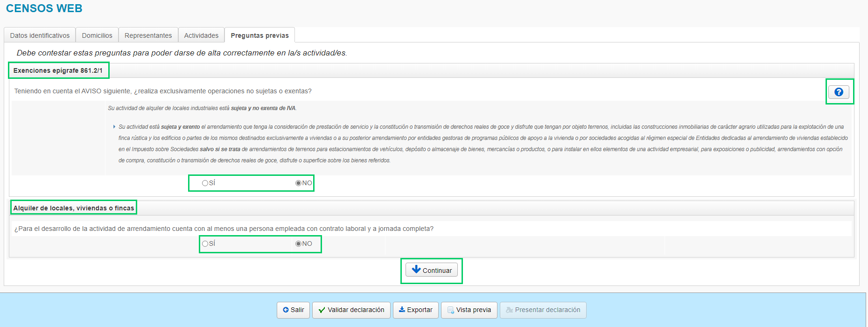
Task: Click the Continuar down-arrow button
Action: tap(431, 270)
